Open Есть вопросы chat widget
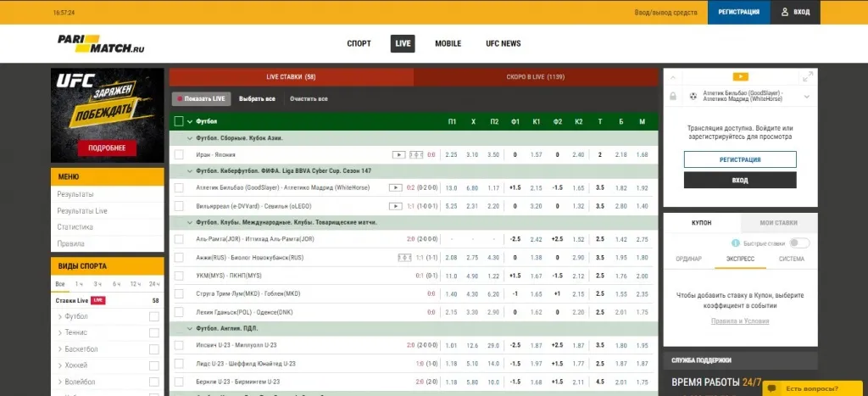 click(811, 388)
